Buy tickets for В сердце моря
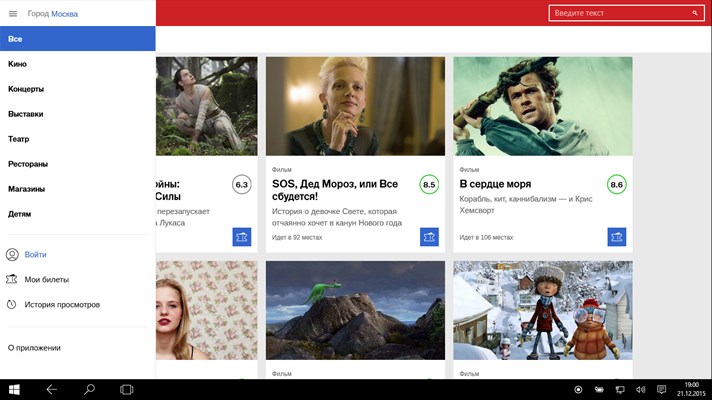Image resolution: width=712 pixels, height=400 pixels. click(x=617, y=237)
